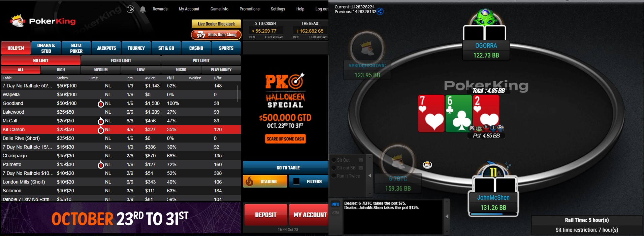Select the Kit Carson table row
The height and width of the screenshot is (236, 644).
coord(121,129)
